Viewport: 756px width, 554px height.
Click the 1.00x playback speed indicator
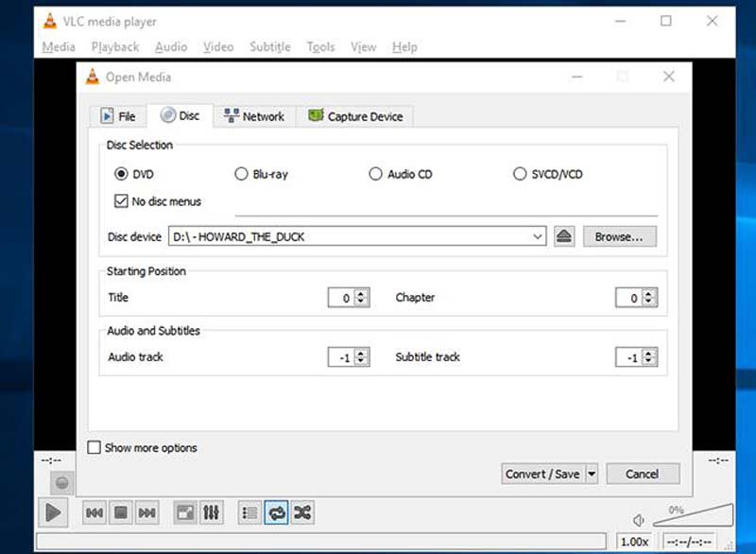(x=634, y=542)
